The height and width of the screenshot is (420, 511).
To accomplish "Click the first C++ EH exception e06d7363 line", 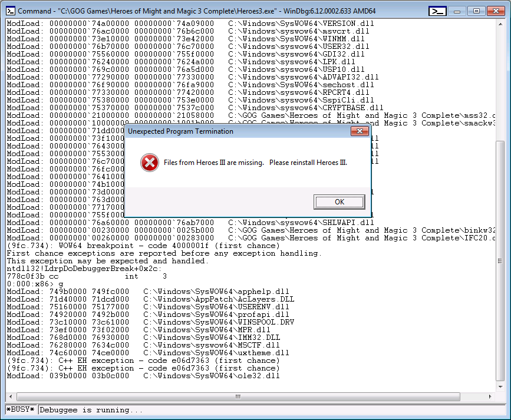I will click(143, 361).
